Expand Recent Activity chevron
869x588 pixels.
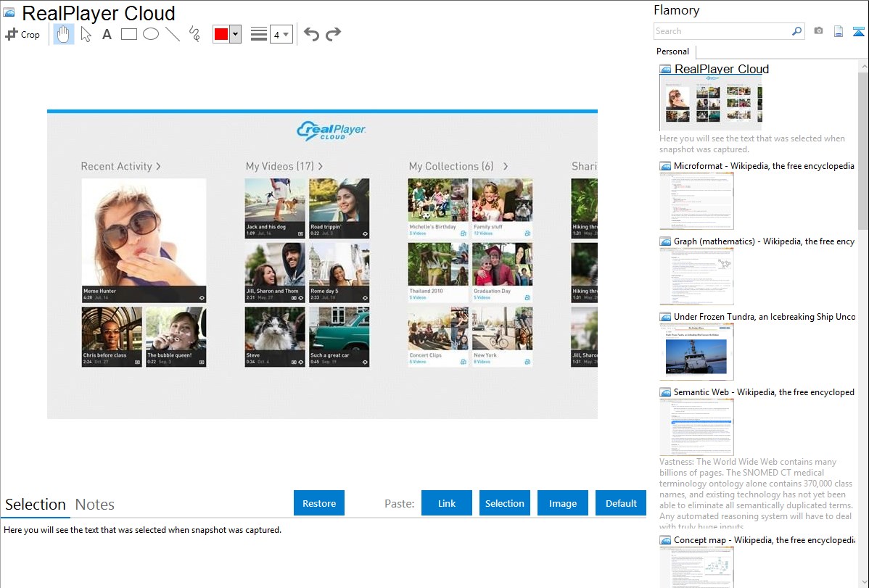tap(159, 166)
